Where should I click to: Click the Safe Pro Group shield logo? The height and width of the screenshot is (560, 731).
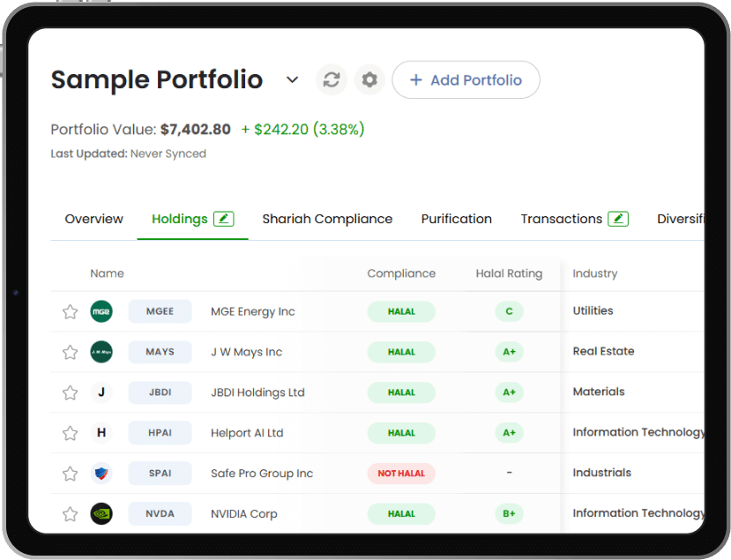tap(101, 474)
